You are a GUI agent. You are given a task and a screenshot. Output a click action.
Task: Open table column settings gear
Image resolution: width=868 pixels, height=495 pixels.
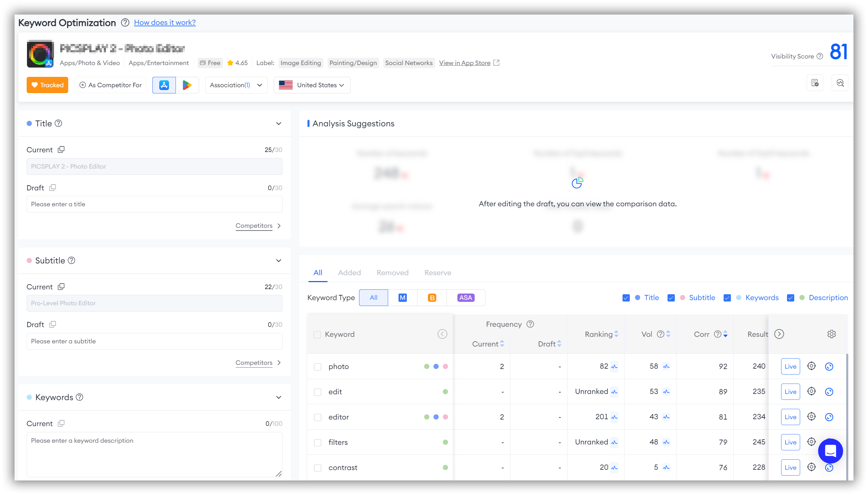832,334
